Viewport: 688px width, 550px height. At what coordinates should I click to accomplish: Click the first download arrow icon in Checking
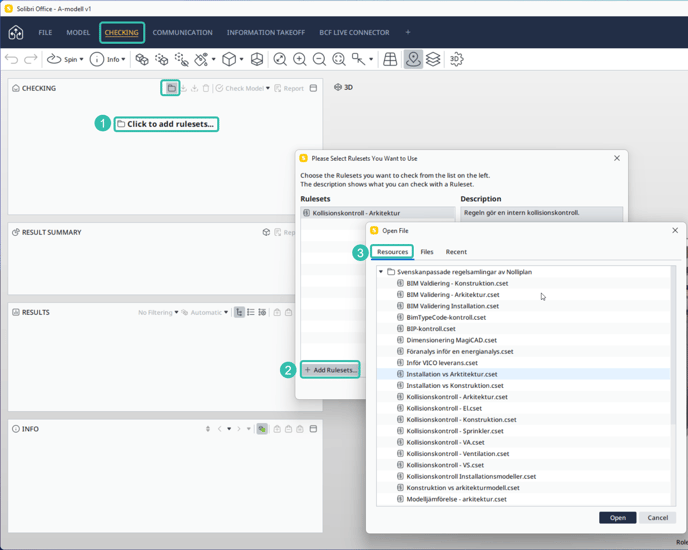click(x=184, y=88)
